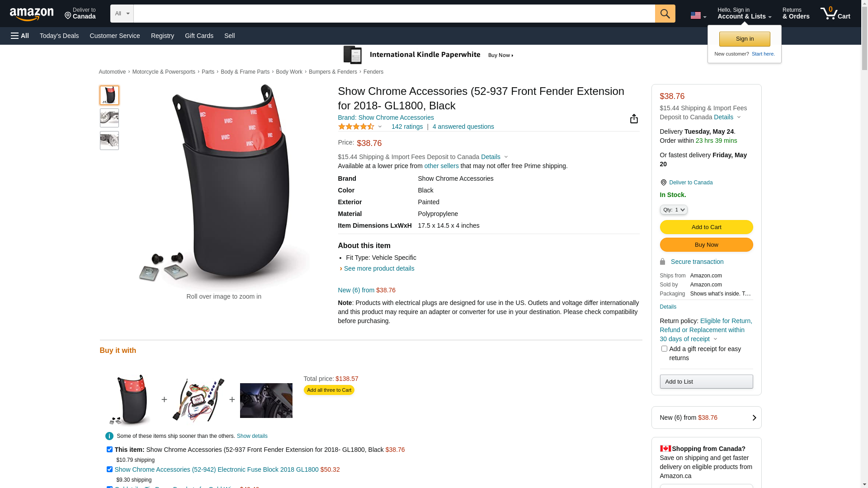Open the Qty quantity dropdown
The height and width of the screenshot is (488, 868).
click(674, 210)
